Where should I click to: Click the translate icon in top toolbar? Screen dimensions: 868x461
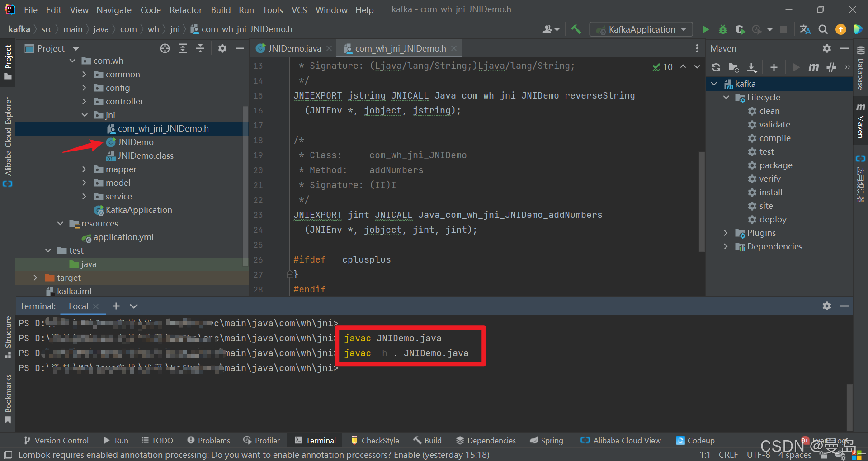(x=805, y=29)
